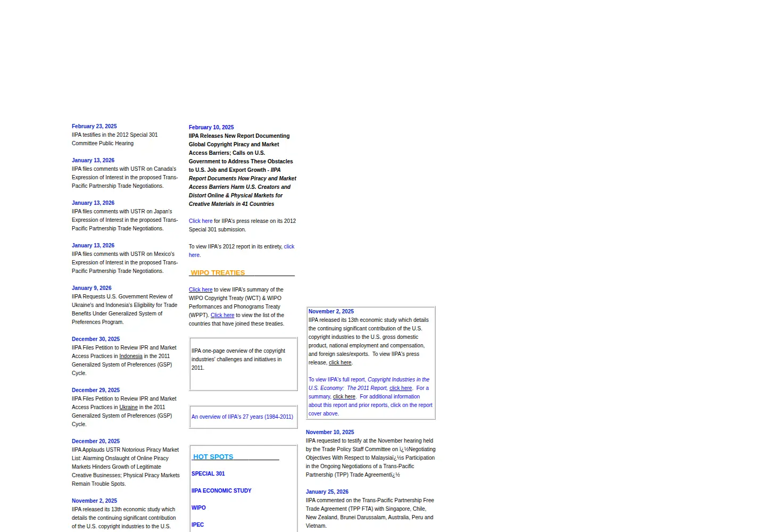The height and width of the screenshot is (532, 766).
Task: Select the 'February 10, 2025' date heading
Action: (x=211, y=127)
